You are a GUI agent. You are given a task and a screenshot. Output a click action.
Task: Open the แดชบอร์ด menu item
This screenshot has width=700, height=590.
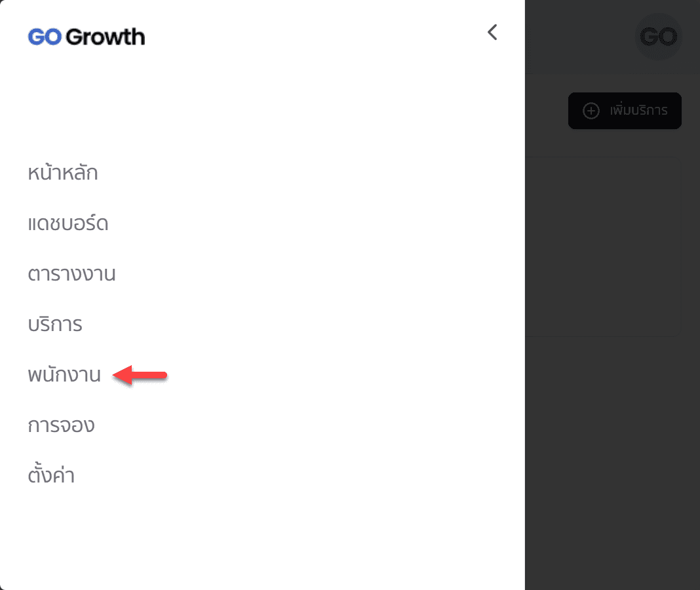68,224
